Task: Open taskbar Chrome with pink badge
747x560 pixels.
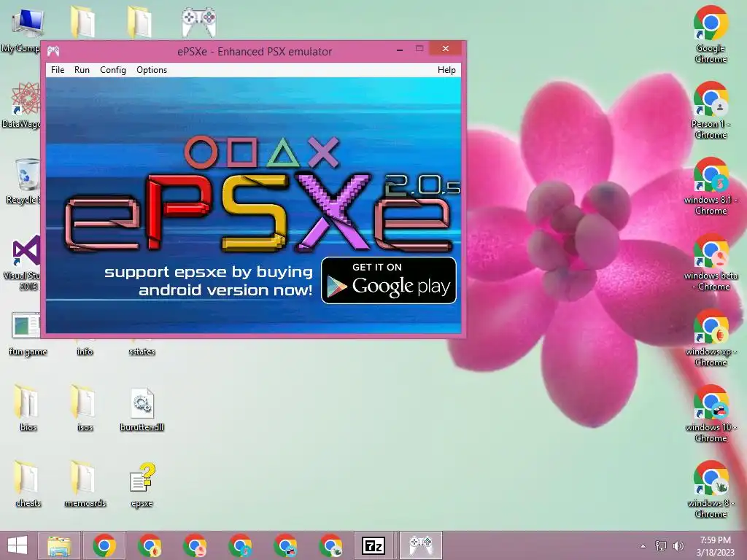Action: point(195,545)
